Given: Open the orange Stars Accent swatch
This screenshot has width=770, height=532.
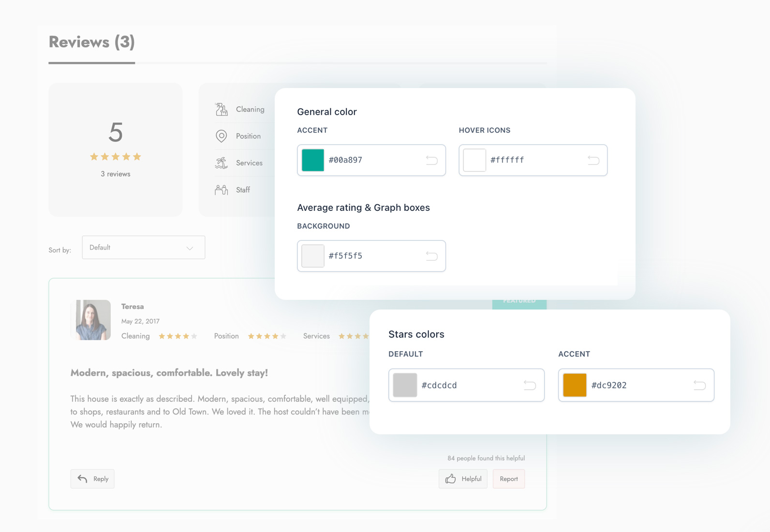Looking at the screenshot, I should [575, 385].
